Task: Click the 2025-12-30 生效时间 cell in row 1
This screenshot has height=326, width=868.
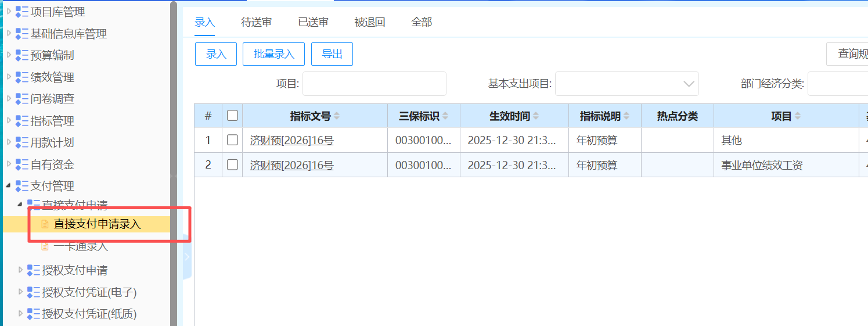Action: [x=514, y=140]
